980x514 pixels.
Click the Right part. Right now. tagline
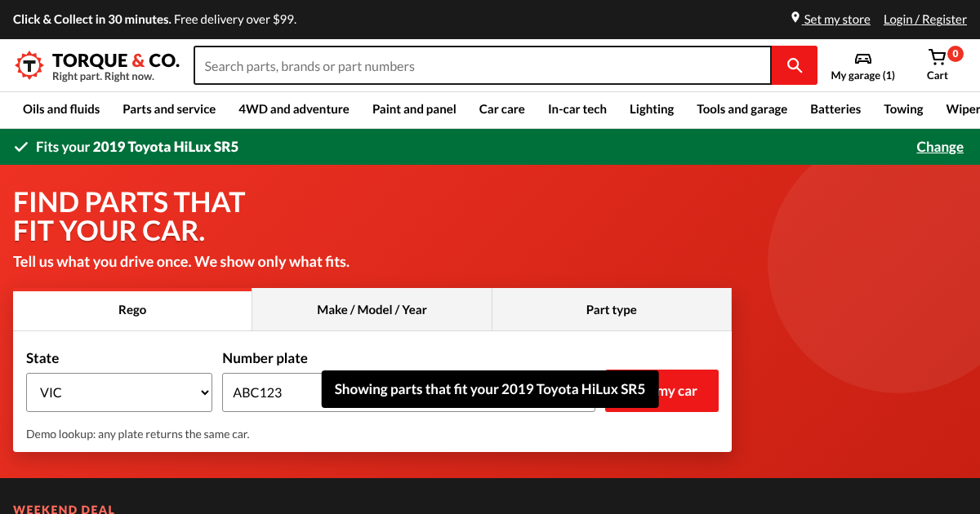pyautogui.click(x=103, y=77)
